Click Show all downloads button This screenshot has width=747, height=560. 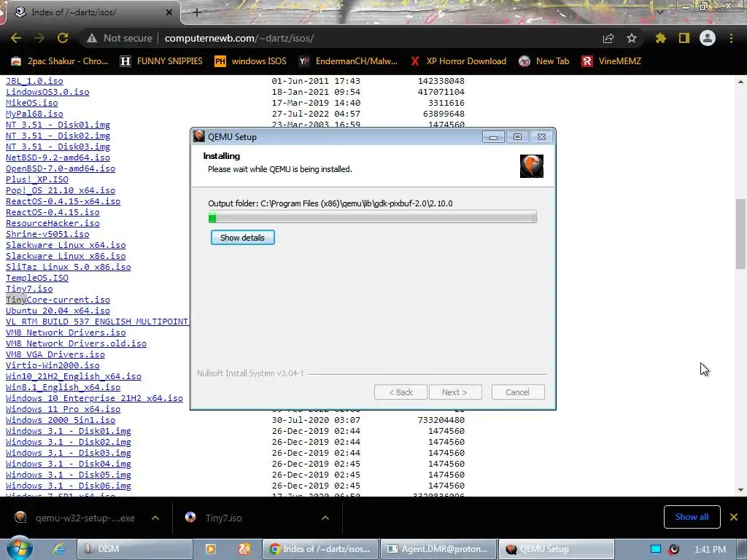click(x=692, y=517)
